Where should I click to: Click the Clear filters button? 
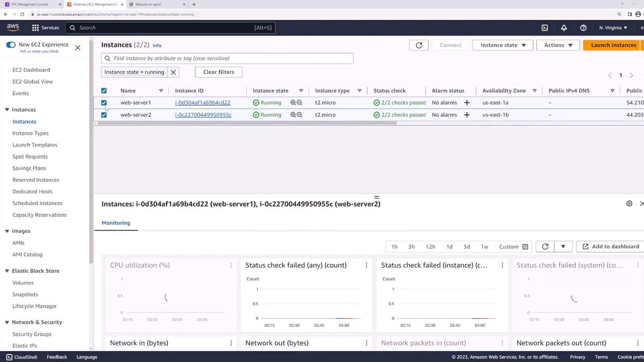point(218,72)
